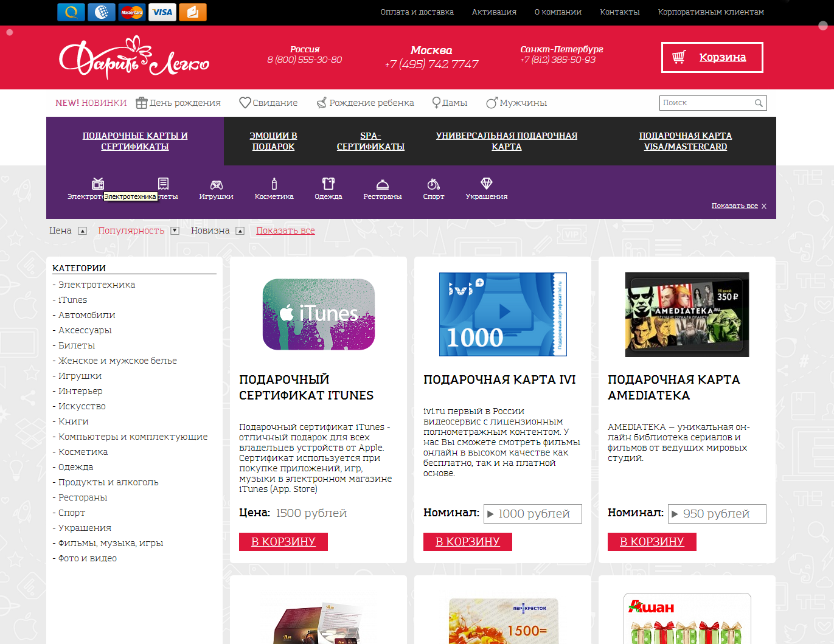This screenshot has height=644, width=834.
Task: Open Контакты page
Action: 620,12
